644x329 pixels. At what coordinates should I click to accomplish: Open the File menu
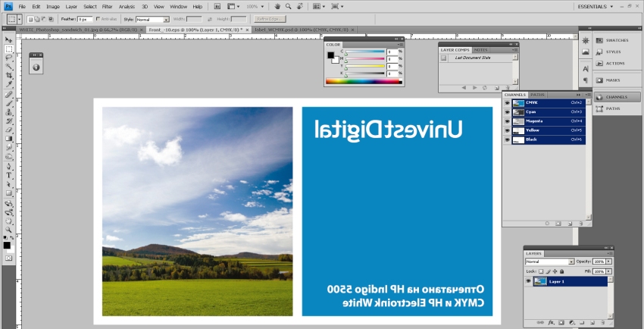[22, 7]
